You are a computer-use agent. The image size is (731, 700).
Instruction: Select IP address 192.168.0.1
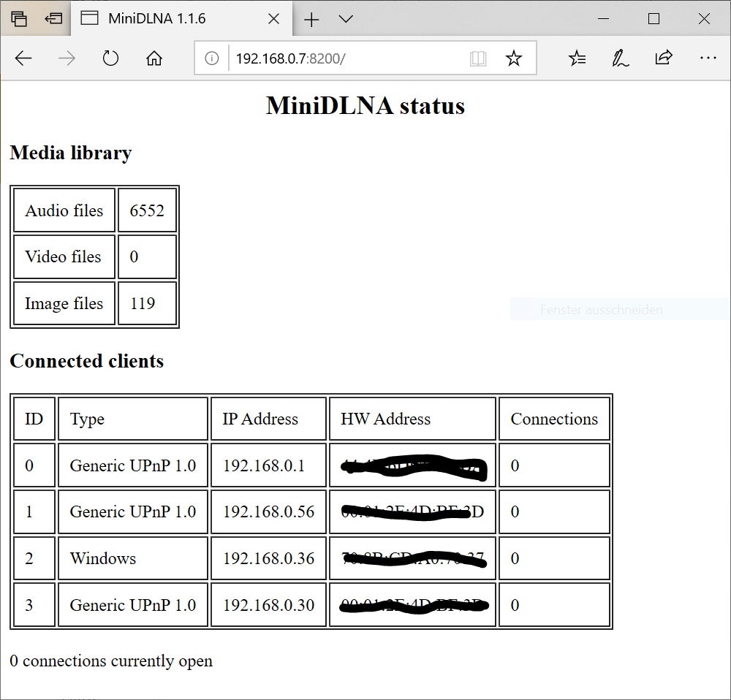click(x=264, y=465)
